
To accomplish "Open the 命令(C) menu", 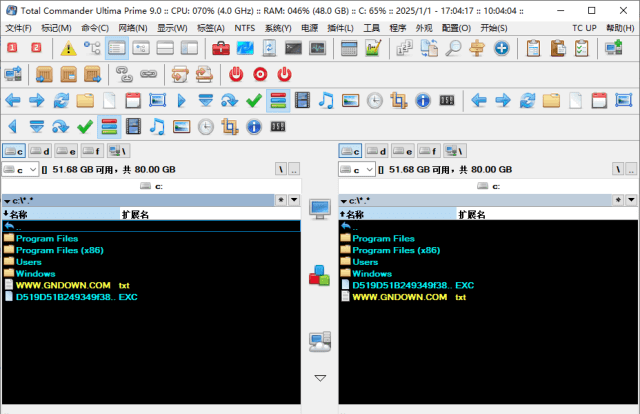I will pos(95,28).
